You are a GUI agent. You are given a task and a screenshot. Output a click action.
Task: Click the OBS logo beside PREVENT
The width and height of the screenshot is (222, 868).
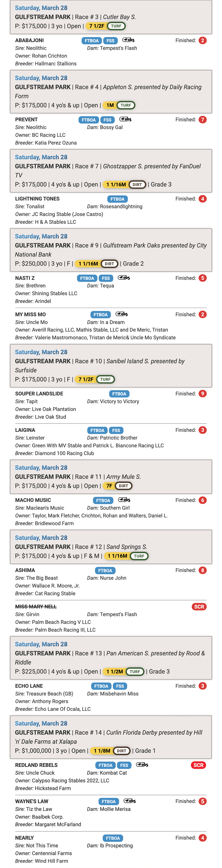[125, 119]
